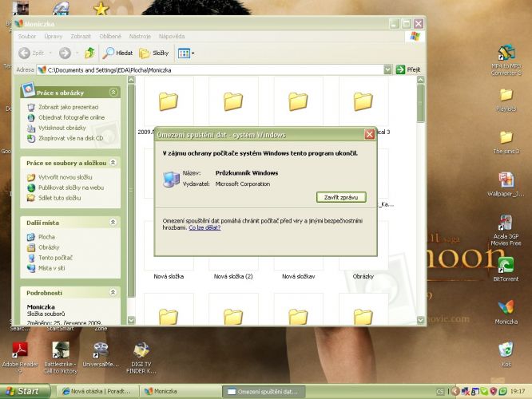This screenshot has width=532, height=399.
Task: Open the Soubor menu
Action: [27, 36]
